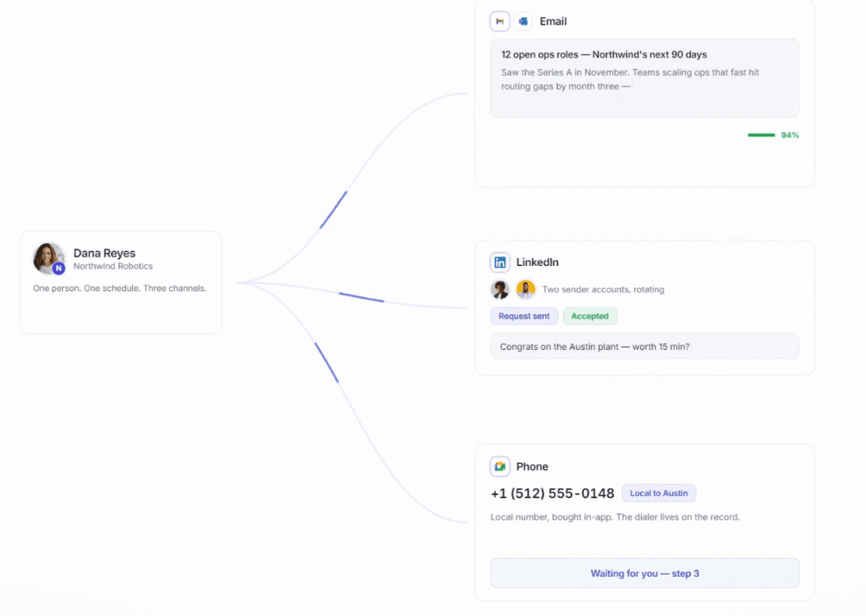Click Northwind Robotics company name
The width and height of the screenshot is (866, 616).
coord(113,266)
